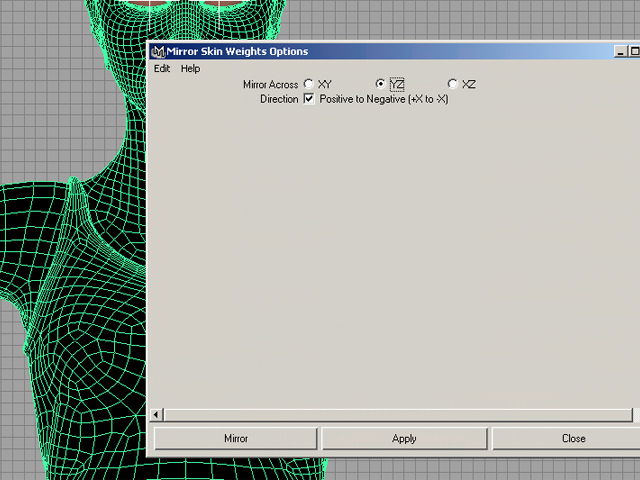Select the YZ mirror plane radio button
This screenshot has height=480, width=640.
click(380, 84)
